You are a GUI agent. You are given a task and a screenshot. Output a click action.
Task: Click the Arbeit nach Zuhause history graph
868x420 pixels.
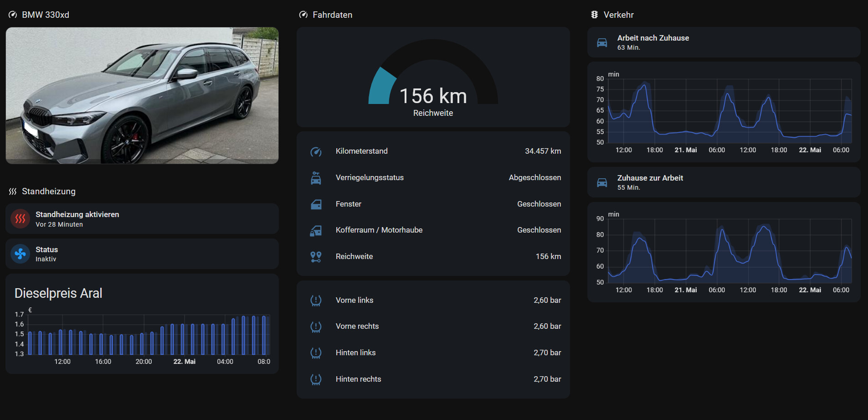[724, 112]
